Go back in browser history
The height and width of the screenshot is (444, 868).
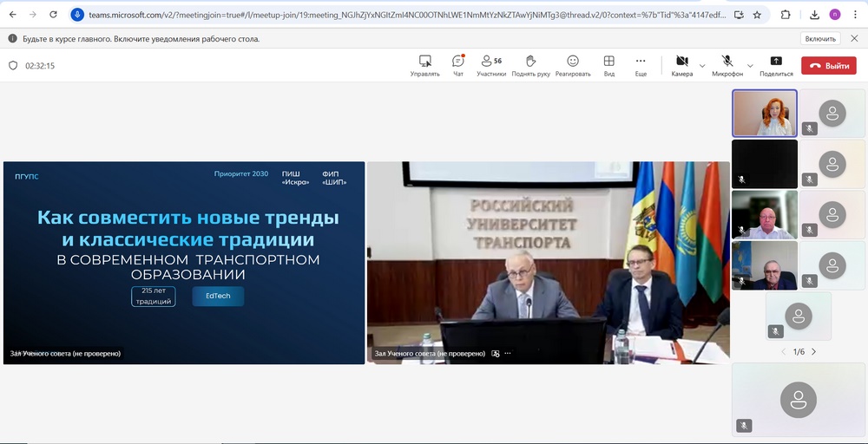pyautogui.click(x=13, y=15)
